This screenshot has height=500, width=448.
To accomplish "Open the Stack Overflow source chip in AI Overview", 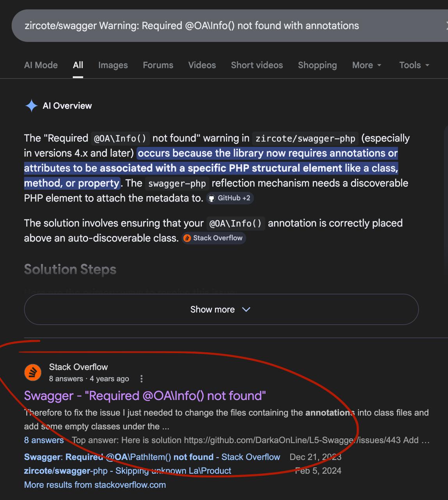I will coord(213,238).
